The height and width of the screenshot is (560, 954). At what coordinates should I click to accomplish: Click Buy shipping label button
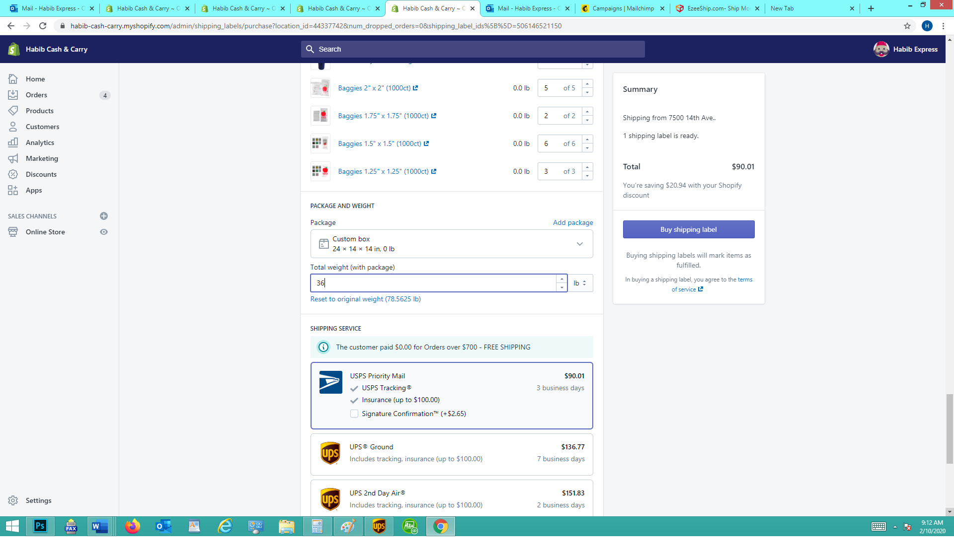688,229
